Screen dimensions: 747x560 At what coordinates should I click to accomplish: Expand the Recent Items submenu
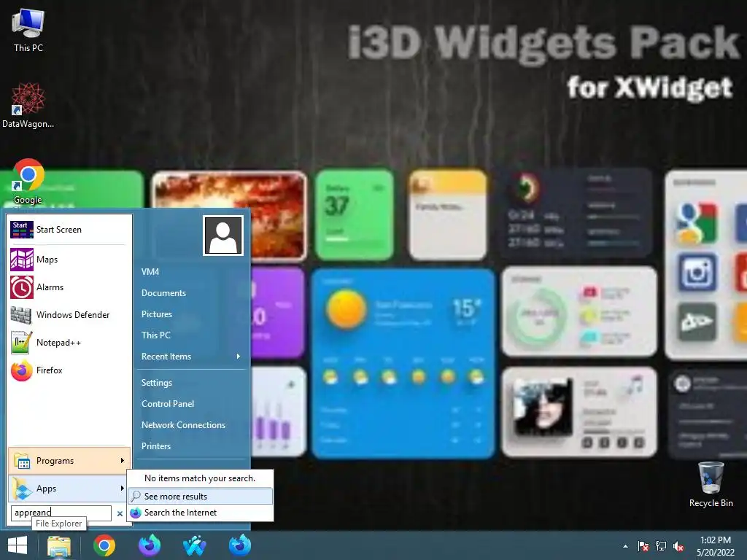coord(192,356)
